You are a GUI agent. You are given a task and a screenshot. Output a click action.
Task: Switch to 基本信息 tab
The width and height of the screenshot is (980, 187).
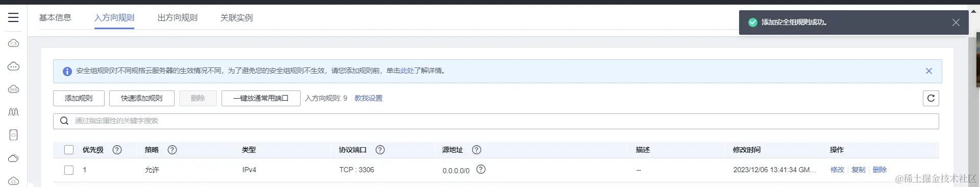click(x=55, y=18)
